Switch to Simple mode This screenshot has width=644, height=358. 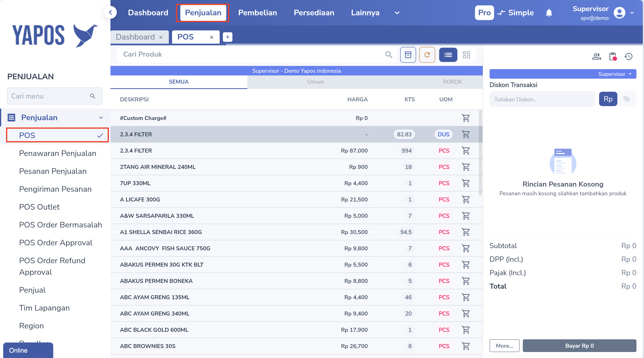coord(521,13)
